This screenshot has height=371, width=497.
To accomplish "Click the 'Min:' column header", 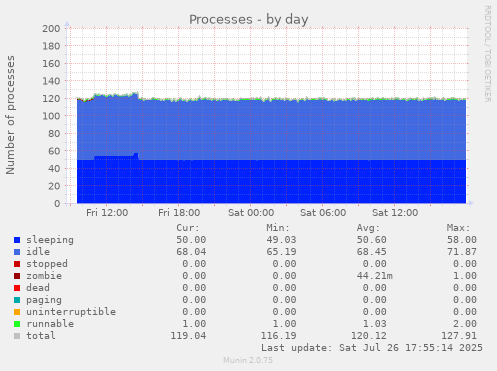I will point(278,228).
